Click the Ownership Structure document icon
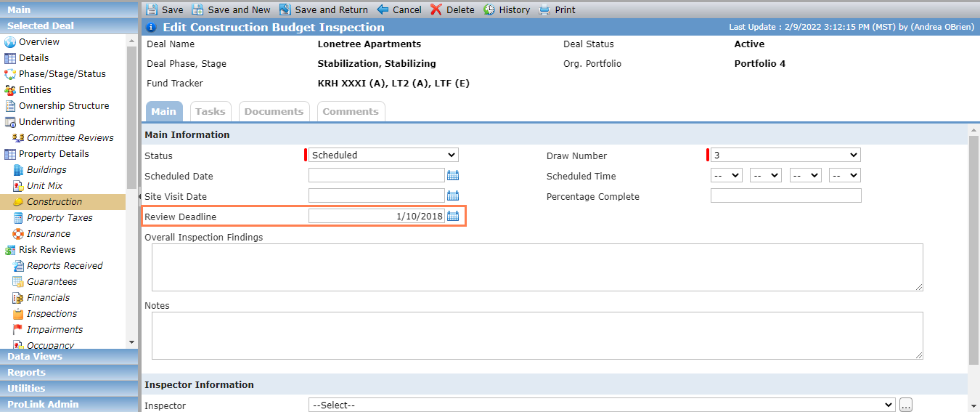Viewport: 980px width, 412px height. click(x=10, y=106)
